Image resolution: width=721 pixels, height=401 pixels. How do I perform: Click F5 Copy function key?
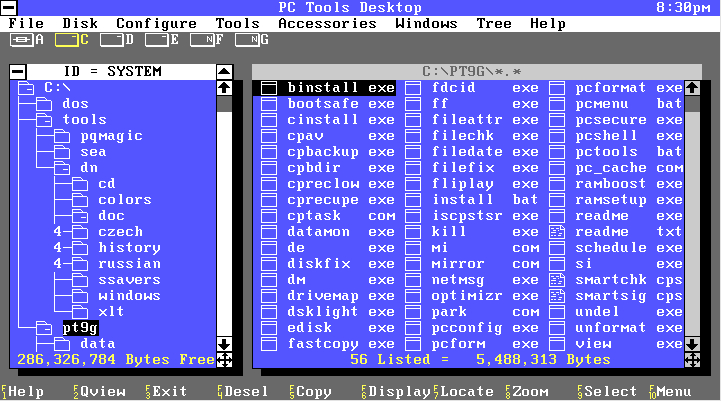pos(310,392)
